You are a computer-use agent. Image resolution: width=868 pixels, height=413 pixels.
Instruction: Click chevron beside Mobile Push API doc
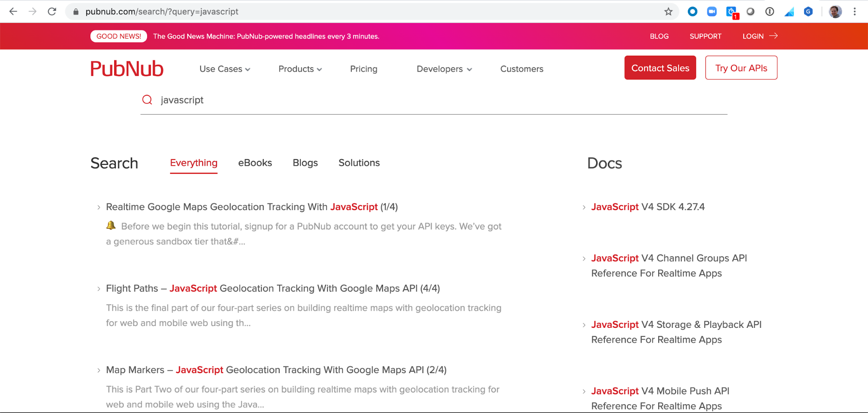coord(584,392)
